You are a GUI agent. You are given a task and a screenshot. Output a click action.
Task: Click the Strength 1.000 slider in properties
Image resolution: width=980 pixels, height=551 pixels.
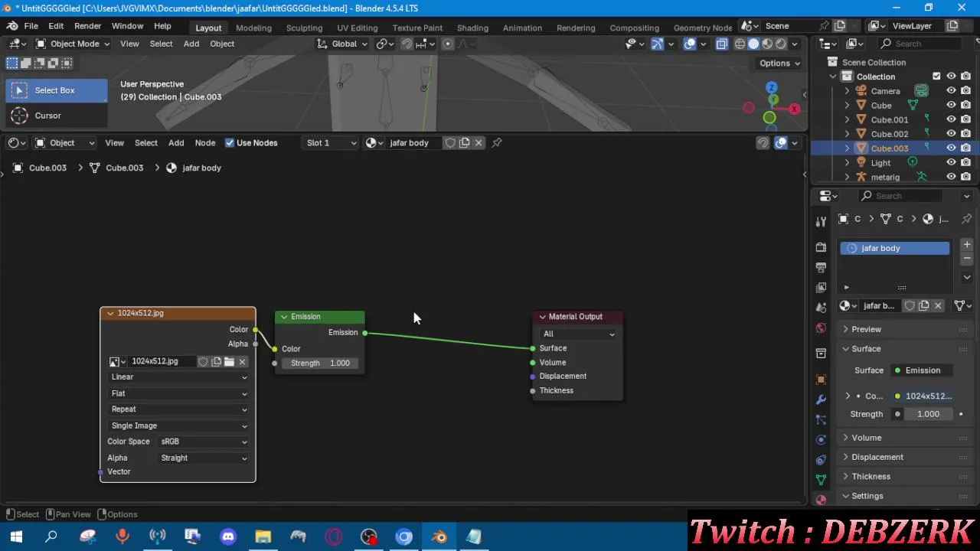click(928, 414)
